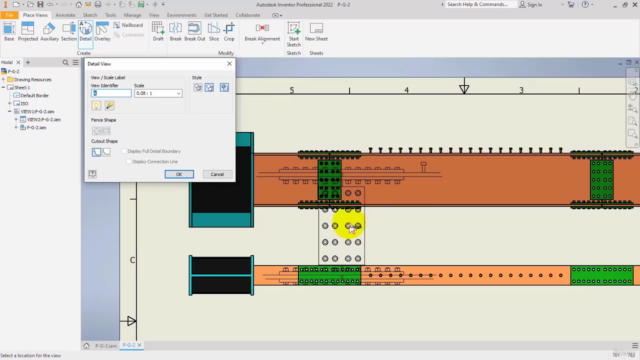Click the Break Alignment tool
Image resolution: width=640 pixels, height=360 pixels.
pyautogui.click(x=262, y=31)
